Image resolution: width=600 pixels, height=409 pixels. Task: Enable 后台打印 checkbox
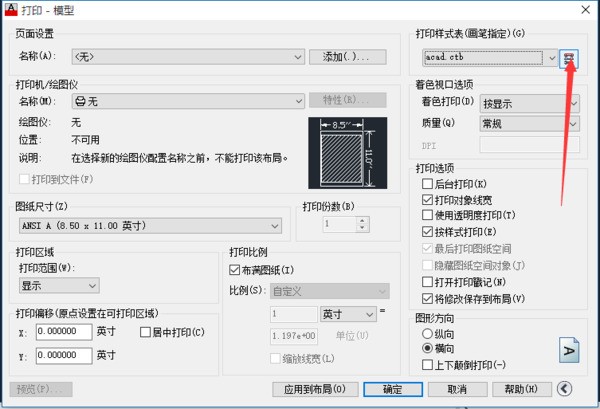tap(427, 184)
